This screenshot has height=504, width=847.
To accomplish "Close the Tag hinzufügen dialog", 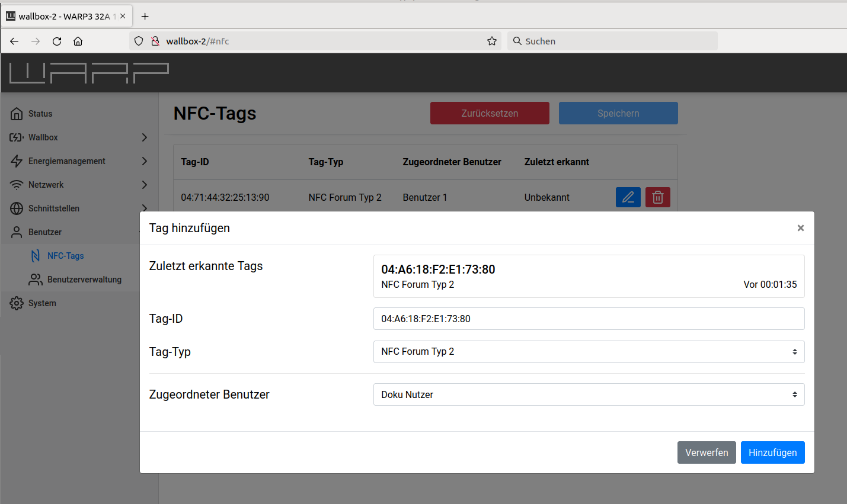I will coord(801,228).
